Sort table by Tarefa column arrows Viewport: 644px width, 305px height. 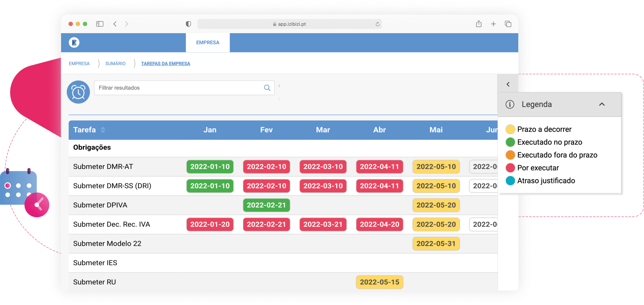[103, 130]
